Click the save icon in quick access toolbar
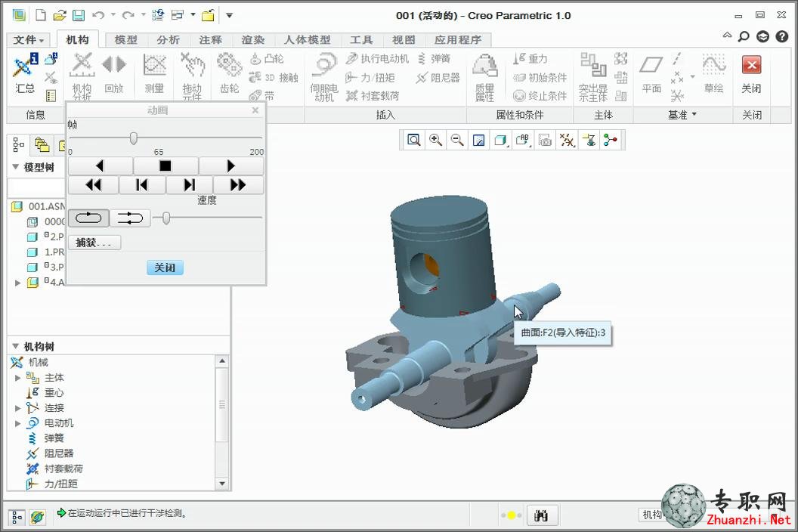The image size is (798, 532). pyautogui.click(x=79, y=15)
